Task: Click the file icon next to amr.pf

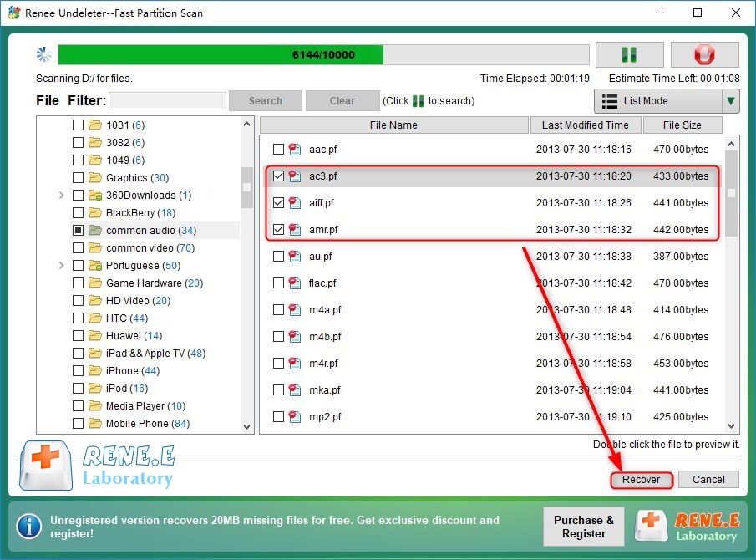Action: 295,230
